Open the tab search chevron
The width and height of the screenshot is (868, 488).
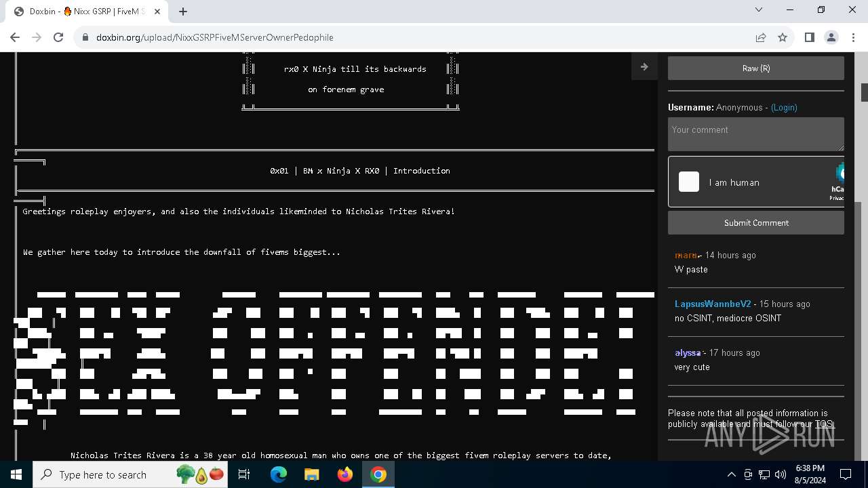click(x=759, y=9)
